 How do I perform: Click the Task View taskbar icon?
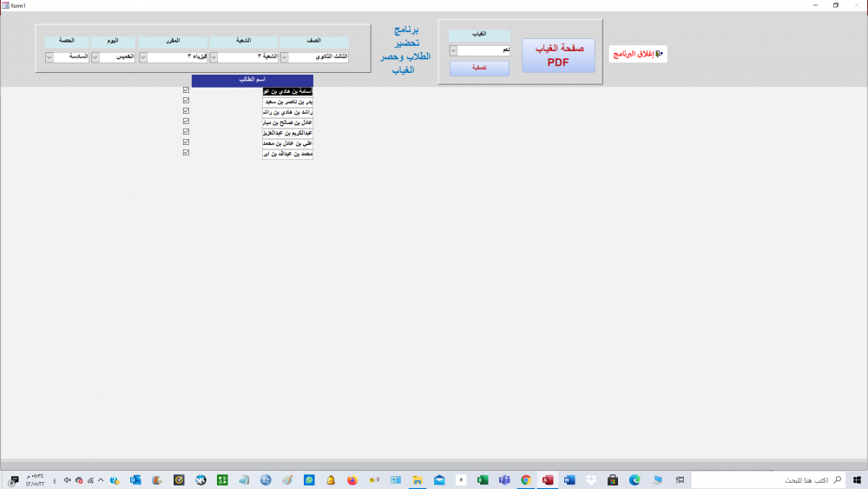(x=681, y=480)
